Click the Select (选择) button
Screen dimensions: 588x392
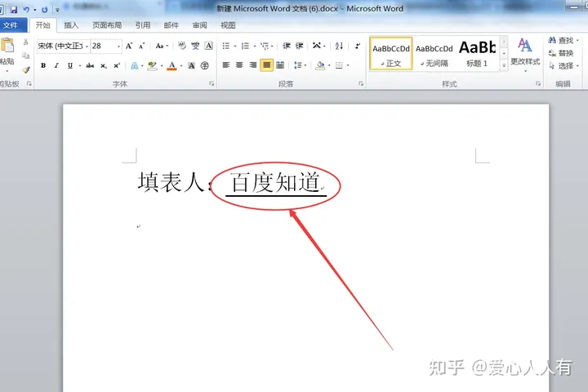coord(563,65)
